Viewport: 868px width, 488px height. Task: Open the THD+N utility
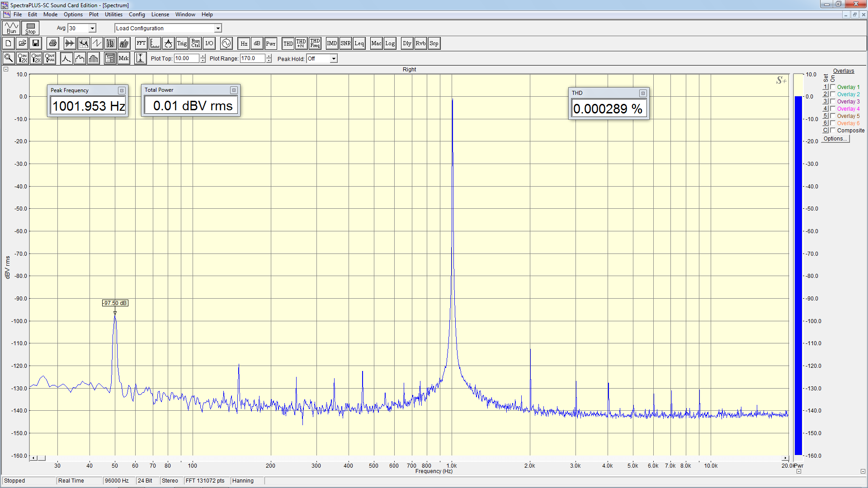[x=301, y=43]
